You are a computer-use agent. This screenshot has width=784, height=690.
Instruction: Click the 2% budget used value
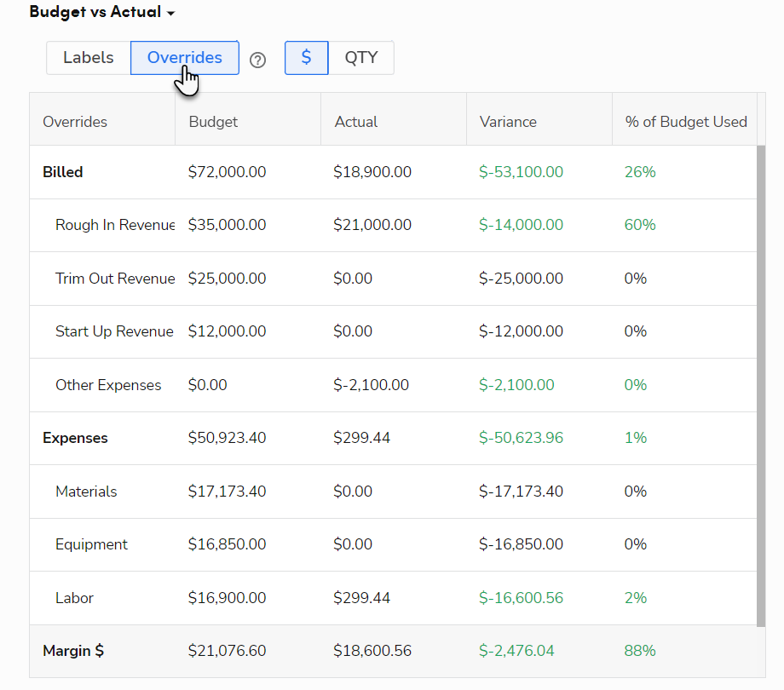(x=636, y=597)
